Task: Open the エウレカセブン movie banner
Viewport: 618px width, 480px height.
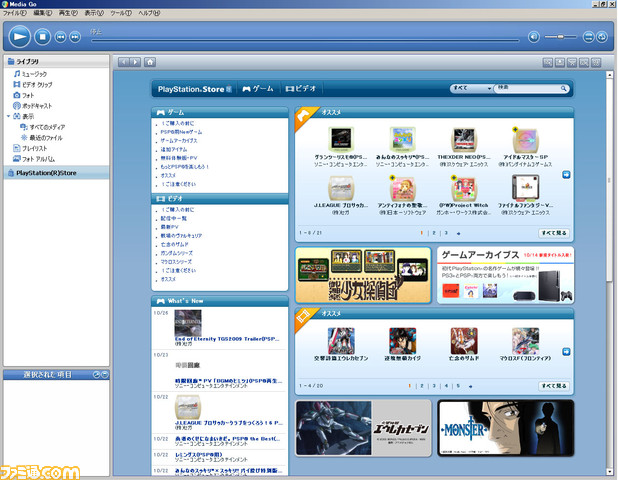Action: click(363, 428)
